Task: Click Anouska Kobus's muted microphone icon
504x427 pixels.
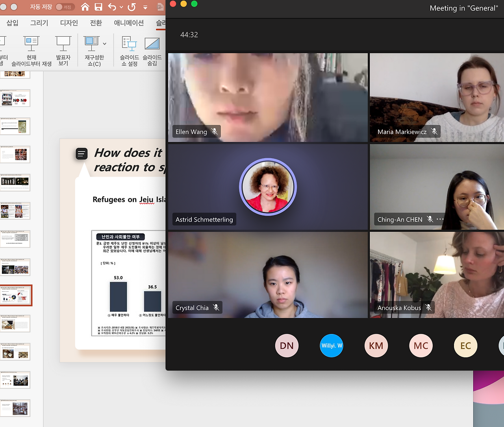Action: pos(428,307)
